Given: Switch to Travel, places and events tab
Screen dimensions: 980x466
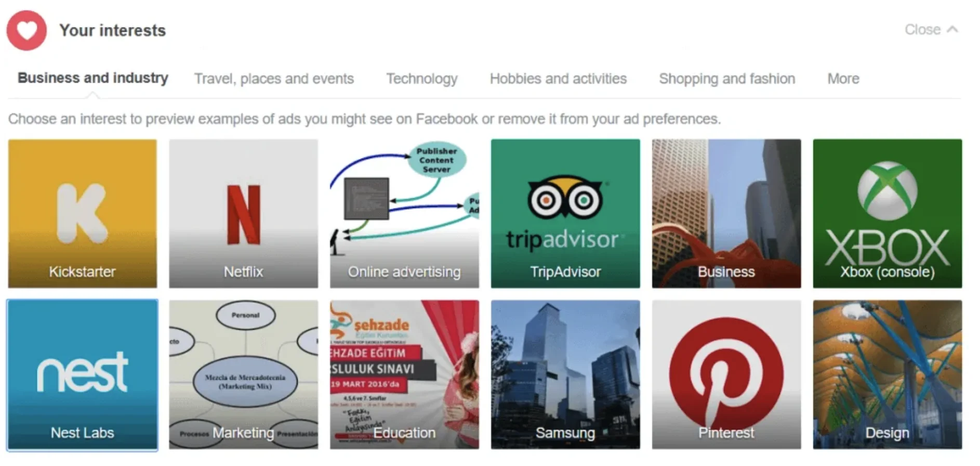Looking at the screenshot, I should tap(274, 79).
